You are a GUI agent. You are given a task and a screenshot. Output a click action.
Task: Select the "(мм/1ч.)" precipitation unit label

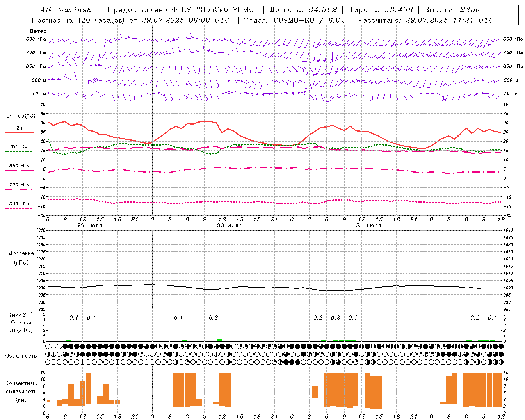coord(21,330)
